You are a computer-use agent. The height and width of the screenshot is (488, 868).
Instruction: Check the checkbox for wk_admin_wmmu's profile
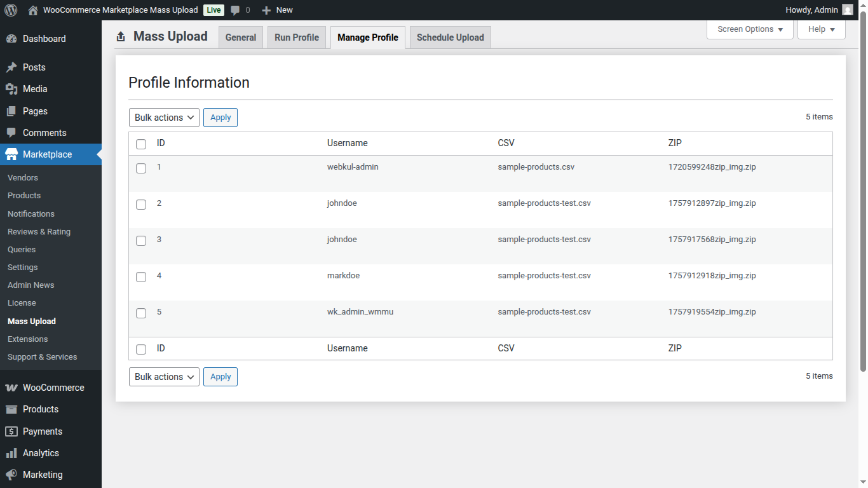pyautogui.click(x=140, y=313)
